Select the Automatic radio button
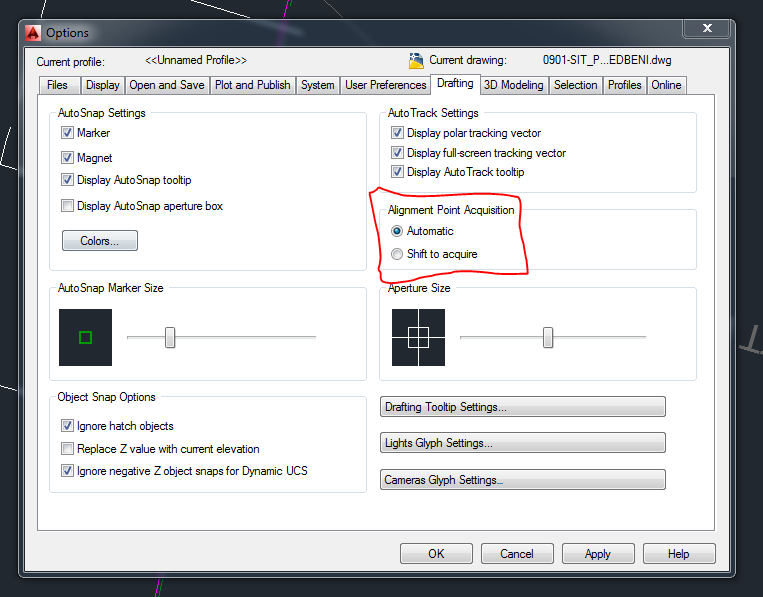Screen dimensions: 763x597 click(x=397, y=231)
